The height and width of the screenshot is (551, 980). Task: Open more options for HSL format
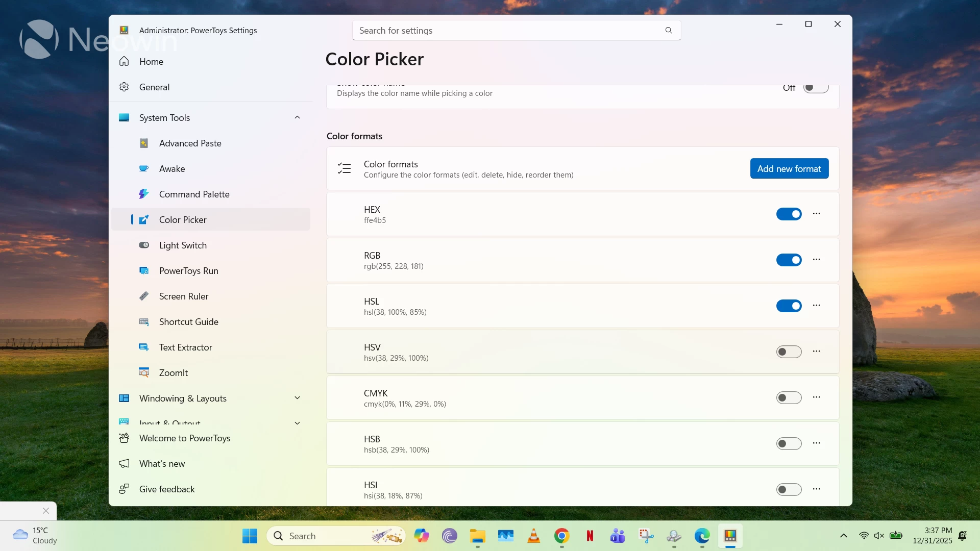pos(817,306)
